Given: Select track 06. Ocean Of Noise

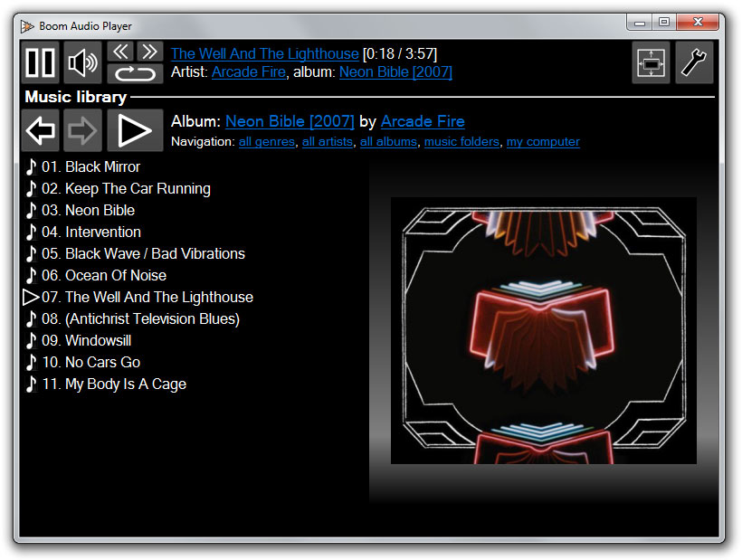Looking at the screenshot, I should 104,276.
